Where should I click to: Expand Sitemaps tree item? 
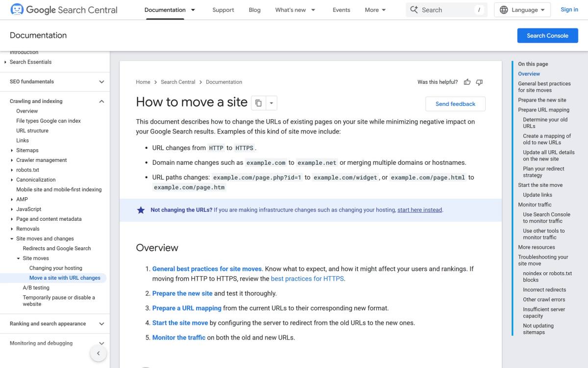click(x=12, y=150)
